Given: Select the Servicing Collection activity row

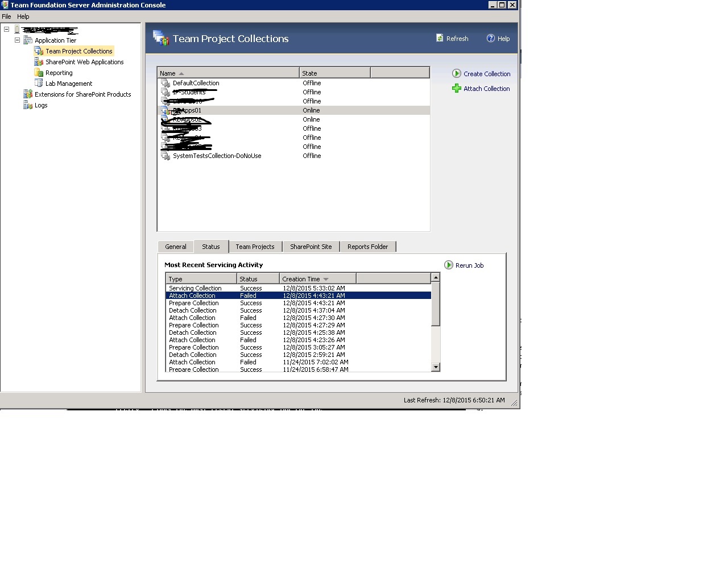Looking at the screenshot, I should click(x=299, y=288).
